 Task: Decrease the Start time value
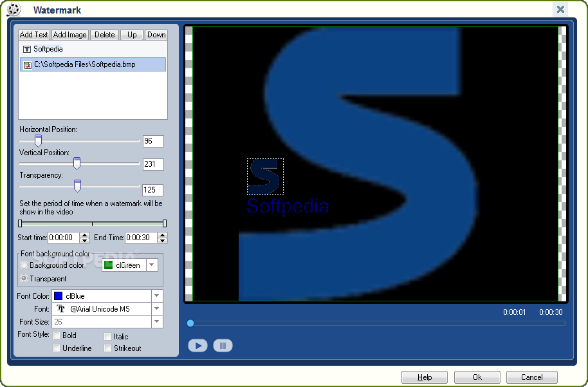(85, 241)
